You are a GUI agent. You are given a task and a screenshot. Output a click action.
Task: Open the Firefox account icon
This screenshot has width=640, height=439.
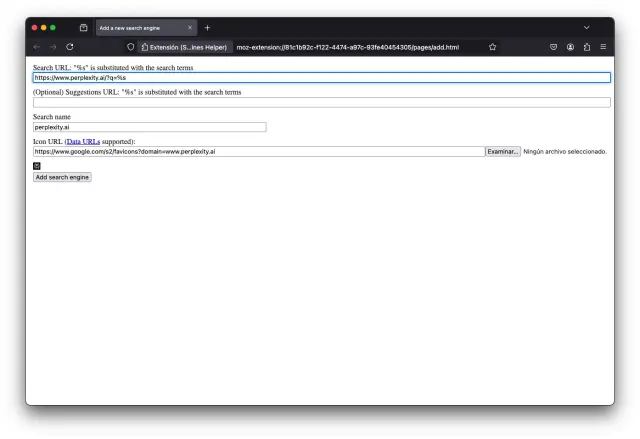(x=570, y=47)
